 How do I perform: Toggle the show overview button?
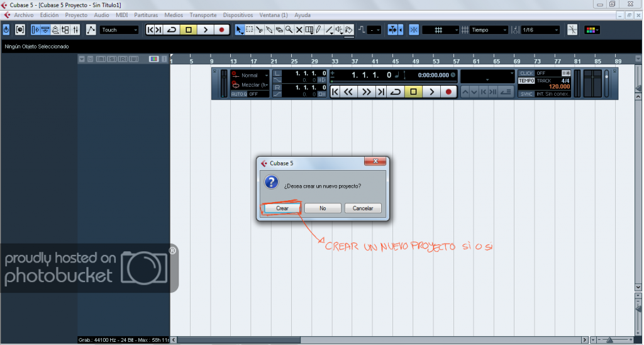click(55, 30)
